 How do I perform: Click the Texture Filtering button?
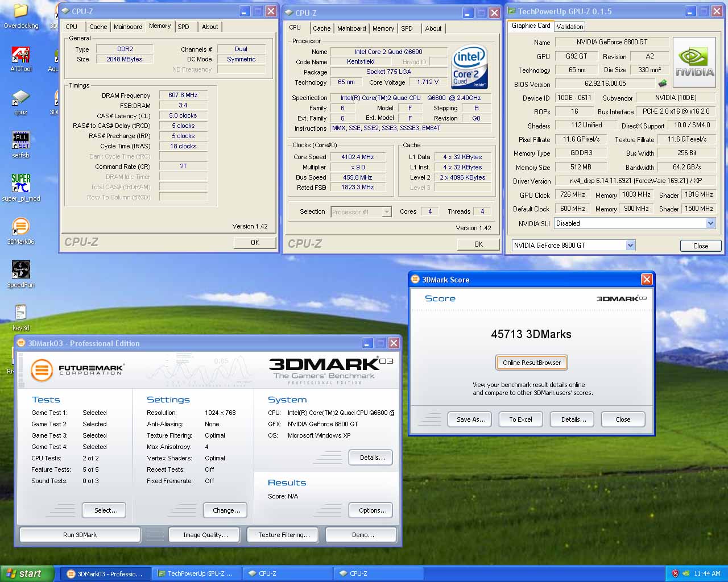point(284,535)
